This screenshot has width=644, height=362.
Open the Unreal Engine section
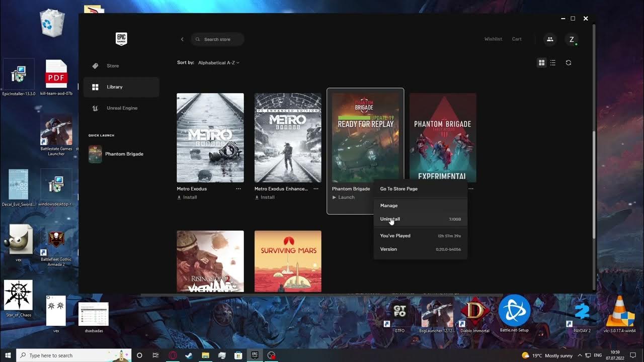121,108
